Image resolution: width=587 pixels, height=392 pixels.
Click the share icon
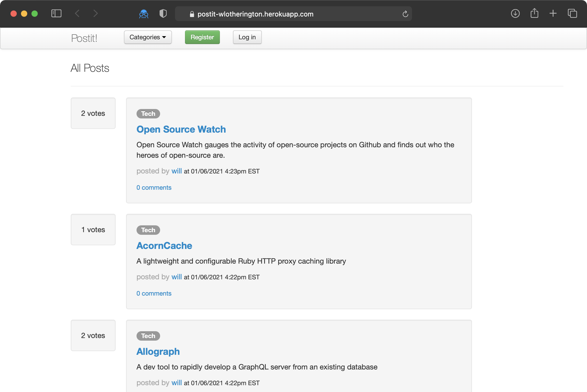point(534,13)
